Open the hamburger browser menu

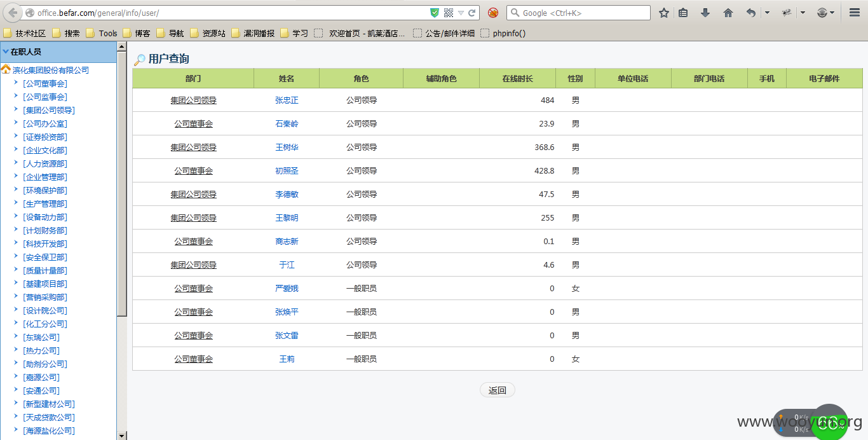click(855, 13)
